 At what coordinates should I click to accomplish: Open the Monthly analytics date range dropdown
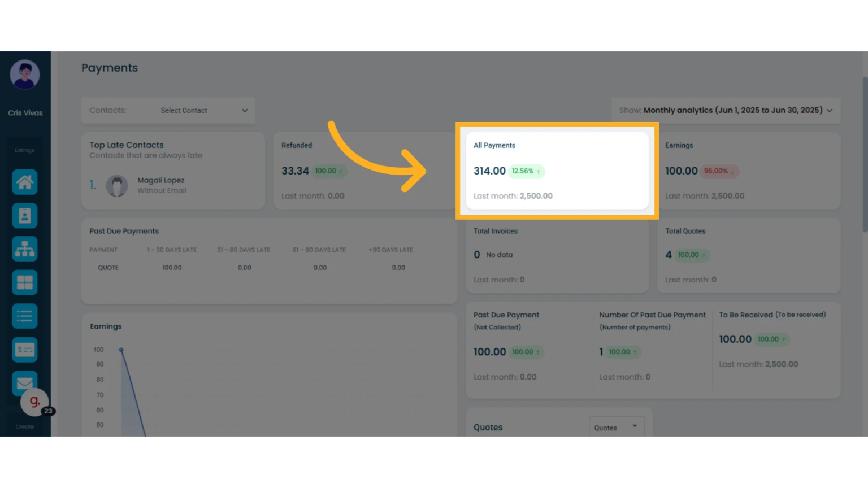[726, 111]
